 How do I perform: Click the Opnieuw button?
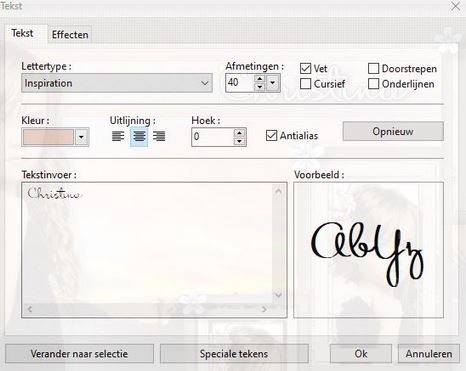(x=393, y=131)
